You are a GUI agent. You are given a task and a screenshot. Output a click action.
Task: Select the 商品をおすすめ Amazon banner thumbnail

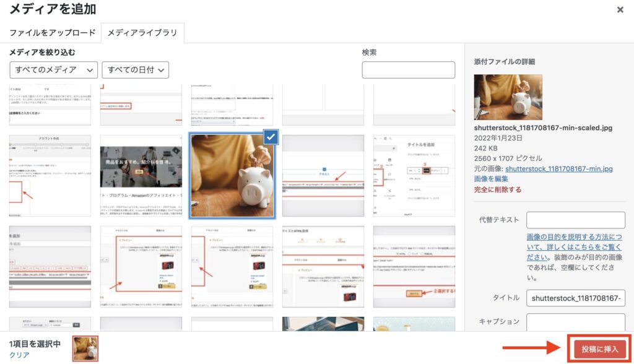(x=141, y=176)
